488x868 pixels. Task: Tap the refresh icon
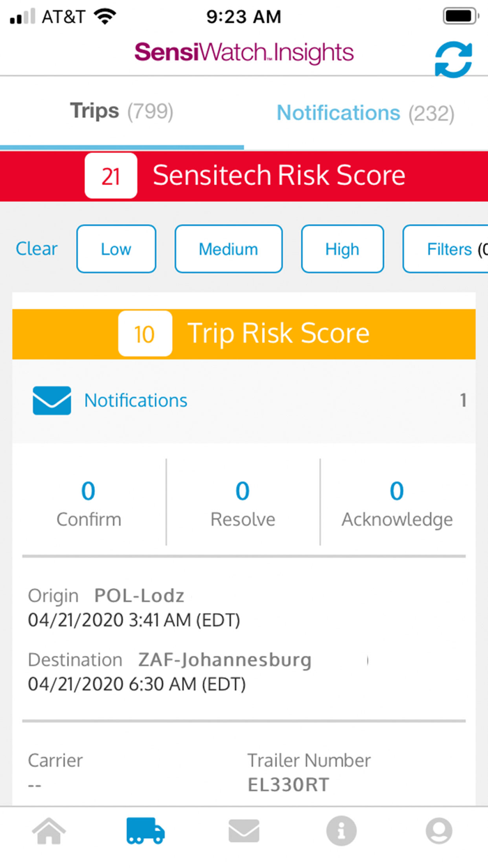click(x=454, y=60)
